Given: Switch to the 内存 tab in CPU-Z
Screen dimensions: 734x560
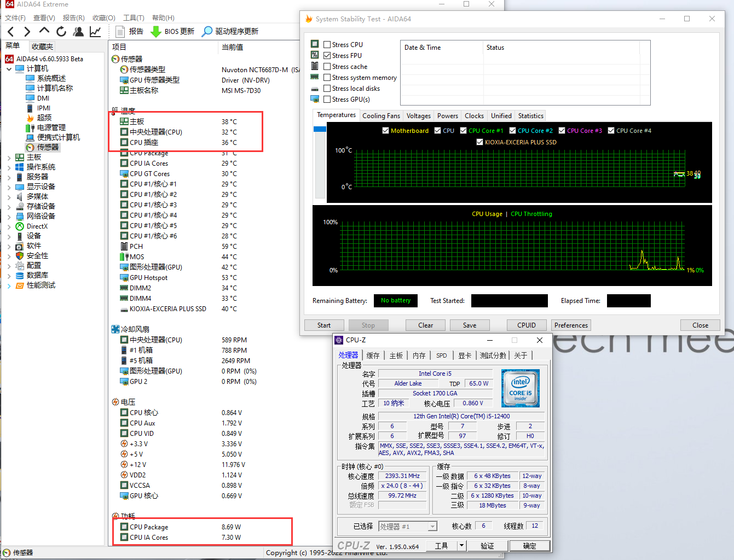Looking at the screenshot, I should pos(419,355).
